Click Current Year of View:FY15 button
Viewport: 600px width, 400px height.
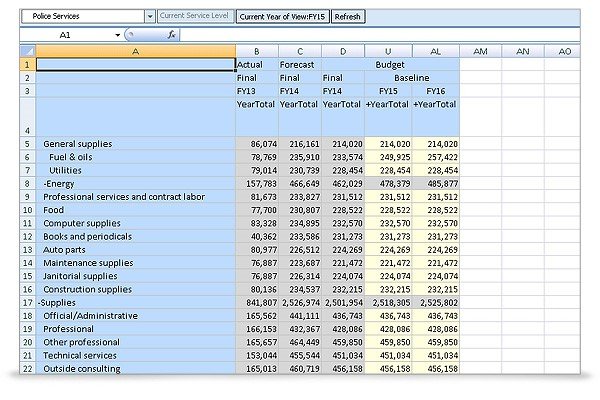click(282, 17)
